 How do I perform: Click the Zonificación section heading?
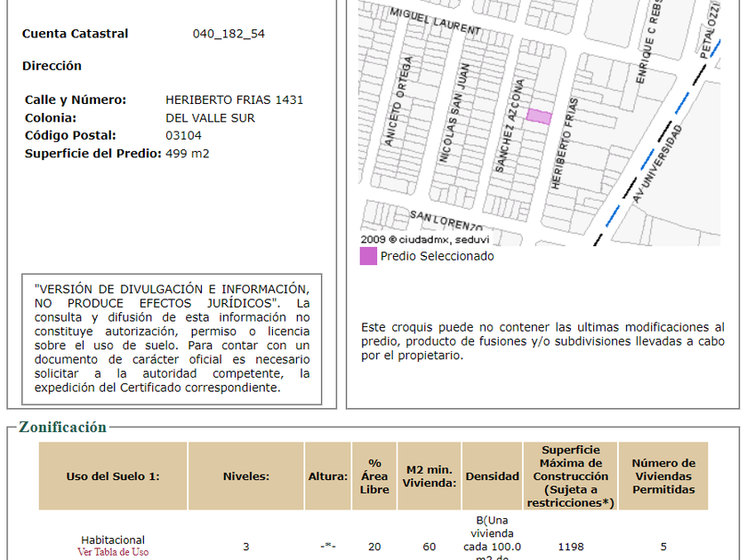(63, 428)
